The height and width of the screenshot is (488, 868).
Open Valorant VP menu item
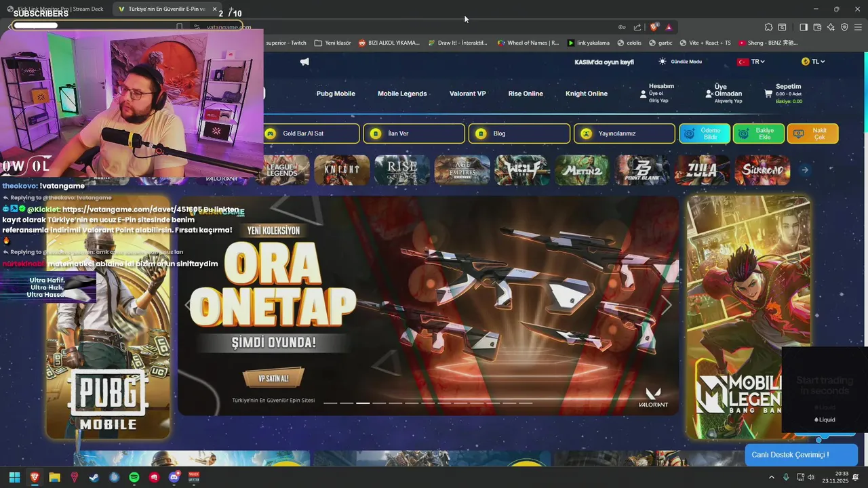(467, 94)
